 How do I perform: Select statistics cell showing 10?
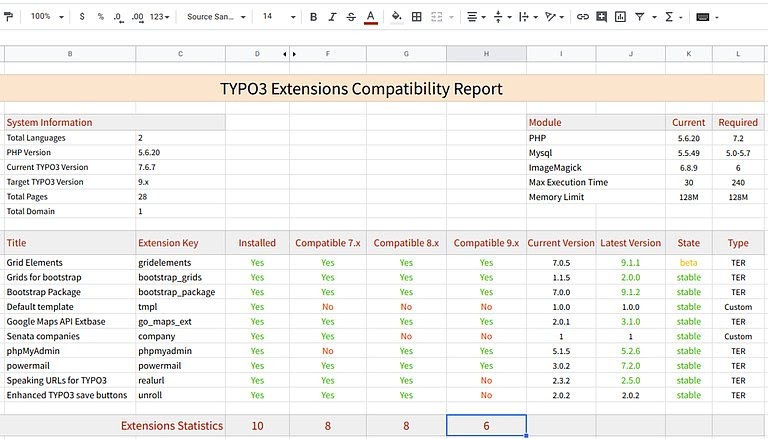point(257,426)
